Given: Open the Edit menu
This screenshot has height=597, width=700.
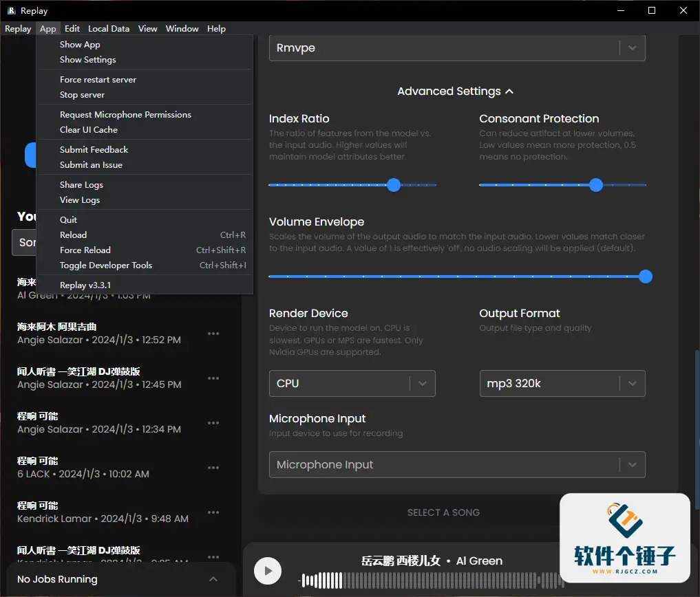Looking at the screenshot, I should click(72, 29).
